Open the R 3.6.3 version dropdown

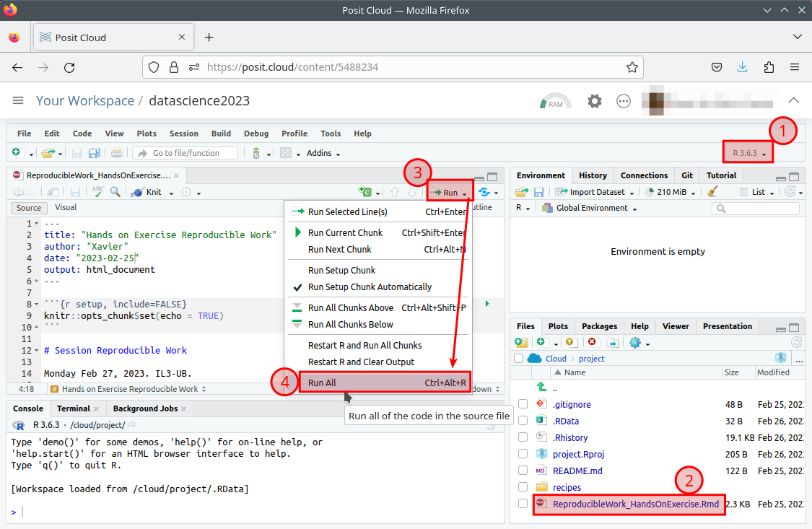[x=748, y=153]
